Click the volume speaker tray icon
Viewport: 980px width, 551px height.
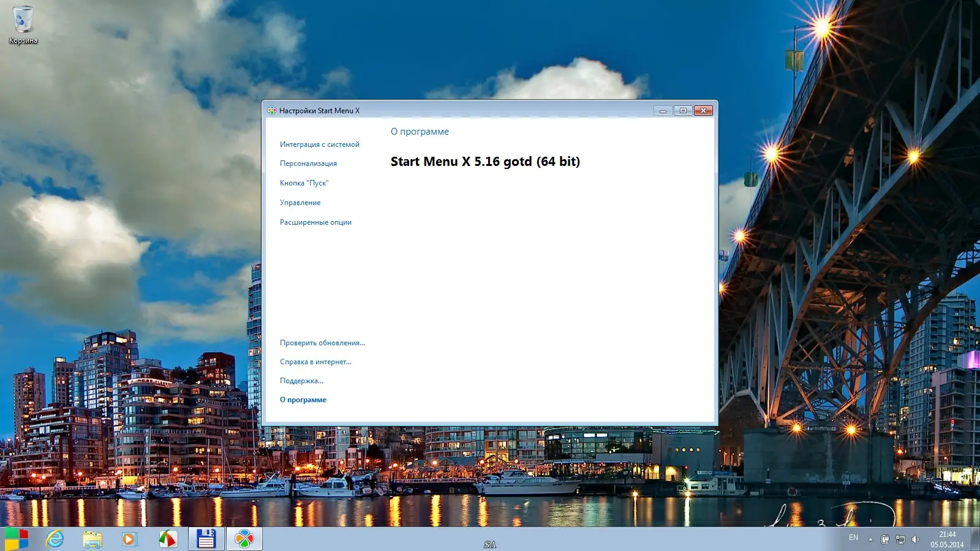click(x=915, y=539)
